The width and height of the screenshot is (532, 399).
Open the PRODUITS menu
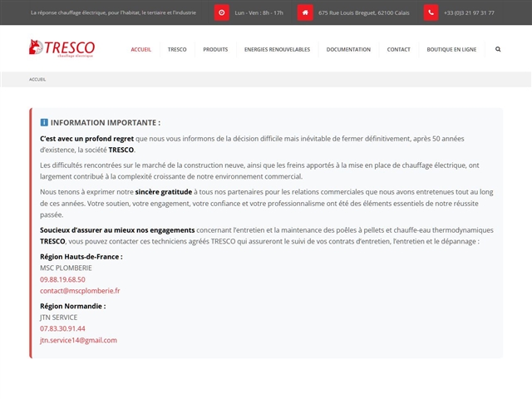(x=215, y=50)
